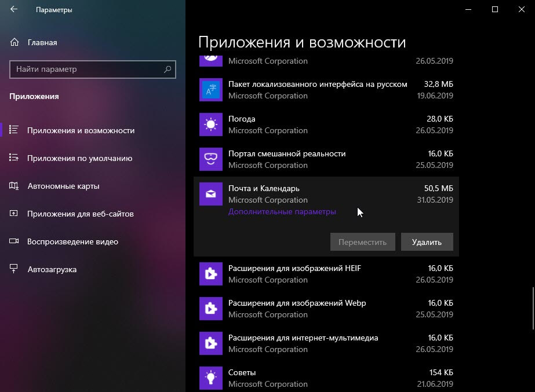Click the date 21.06.2019
Image resolution: width=535 pixels, height=392 pixels.
coord(435,384)
